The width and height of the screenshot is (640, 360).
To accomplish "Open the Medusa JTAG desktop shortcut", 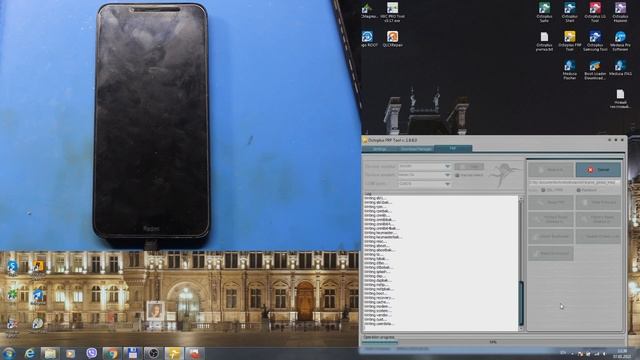I will [x=620, y=68].
